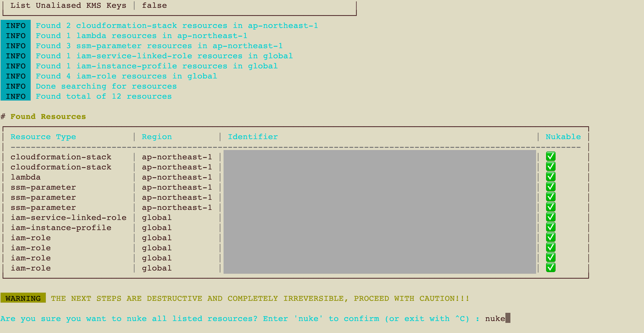644x333 pixels.
Task: Click the region cell in the lambda row
Action: click(x=177, y=177)
